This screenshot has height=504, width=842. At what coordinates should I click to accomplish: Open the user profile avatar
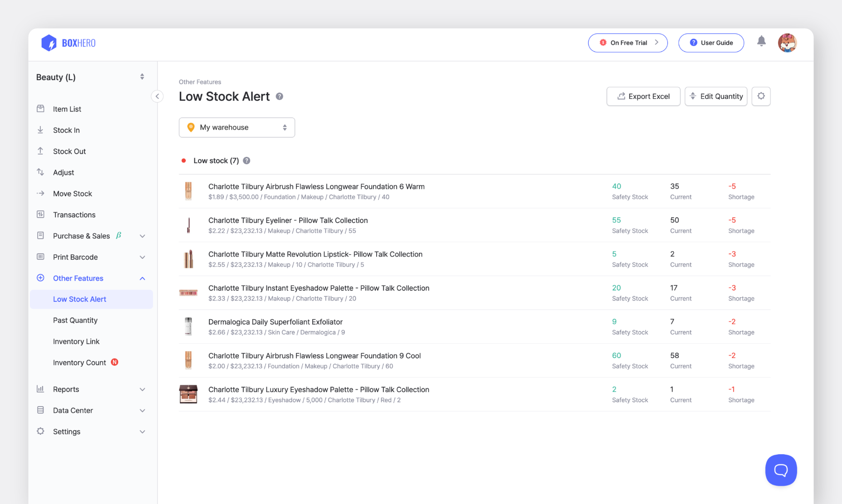[x=787, y=43]
